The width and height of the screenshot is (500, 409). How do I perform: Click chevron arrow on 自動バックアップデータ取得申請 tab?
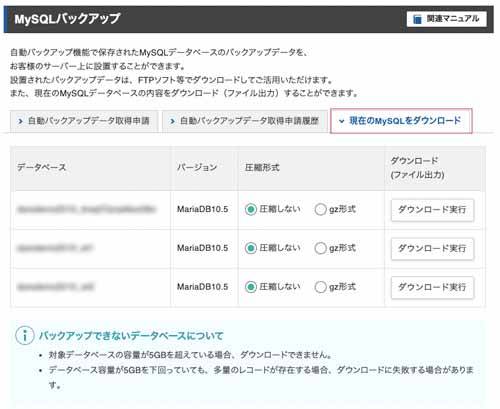[x=20, y=121]
